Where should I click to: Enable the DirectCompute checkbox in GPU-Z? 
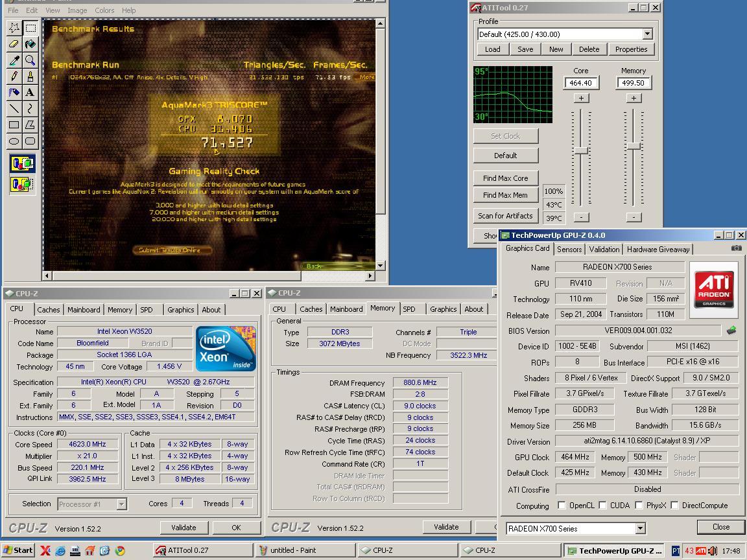coord(674,506)
